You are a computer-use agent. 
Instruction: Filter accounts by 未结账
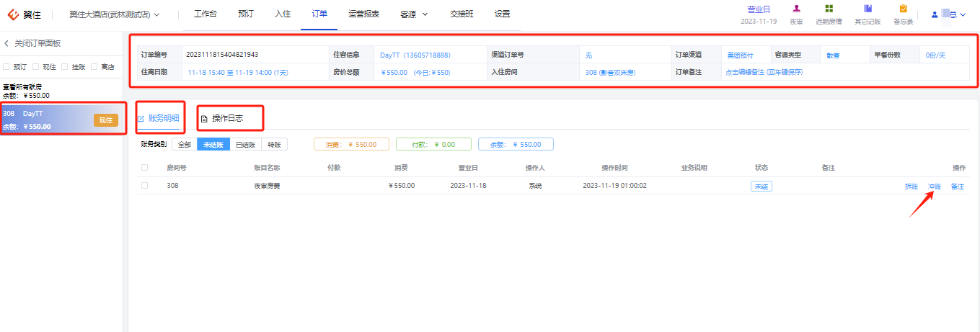coord(213,144)
